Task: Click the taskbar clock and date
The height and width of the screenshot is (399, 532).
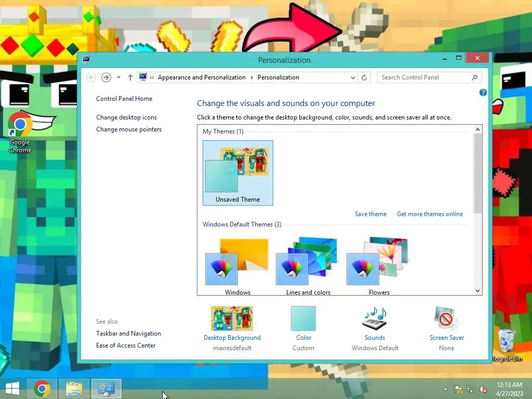Action: (x=509, y=389)
